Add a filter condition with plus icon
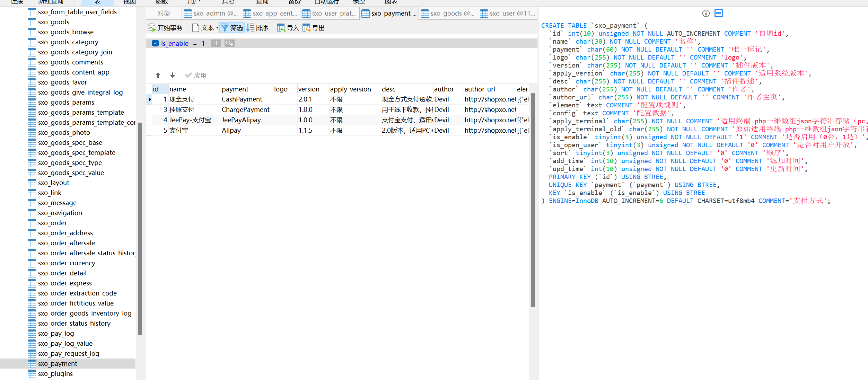Screen dimensions: 868x380 pyautogui.click(x=216, y=43)
